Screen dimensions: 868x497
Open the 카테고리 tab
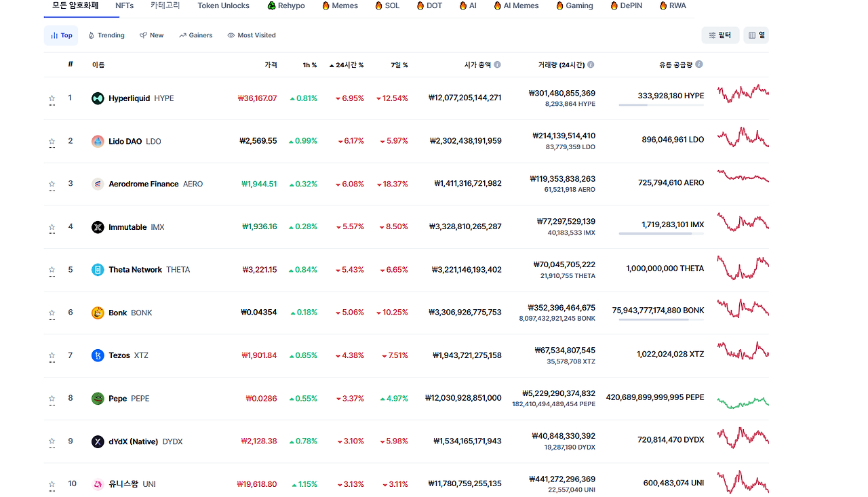pos(165,5)
